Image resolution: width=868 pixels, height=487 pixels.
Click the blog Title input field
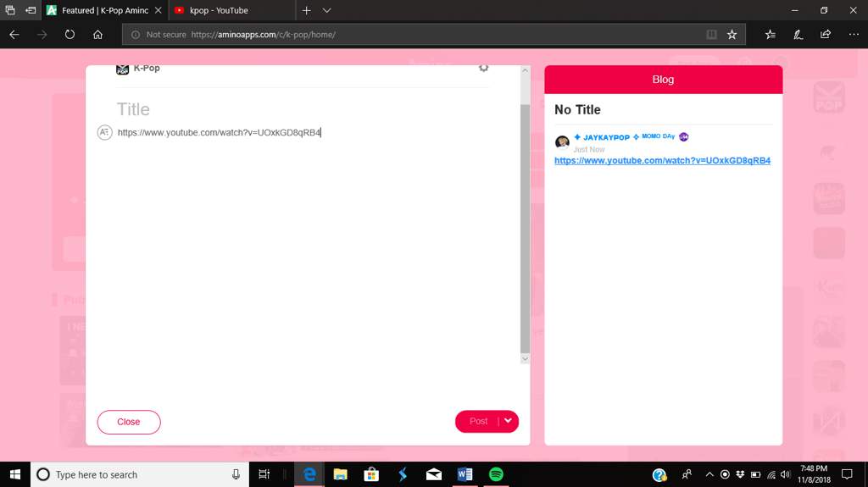tap(297, 109)
